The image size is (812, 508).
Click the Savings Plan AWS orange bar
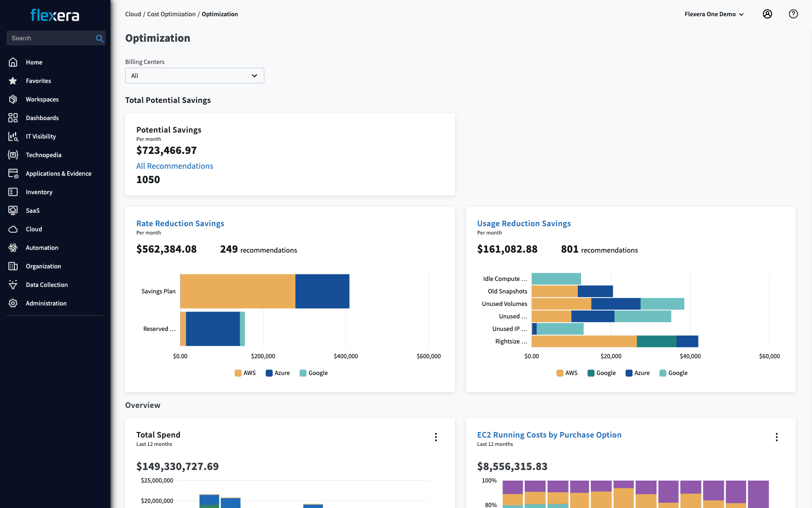[x=237, y=291]
